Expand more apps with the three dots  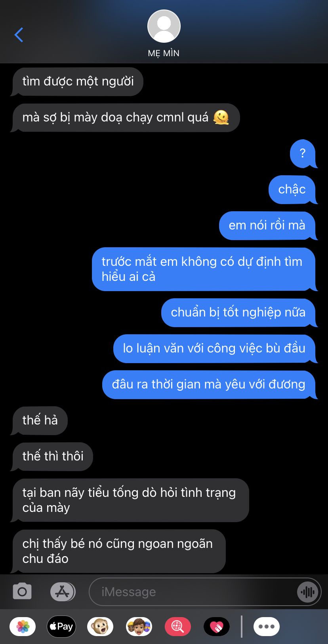click(267, 627)
